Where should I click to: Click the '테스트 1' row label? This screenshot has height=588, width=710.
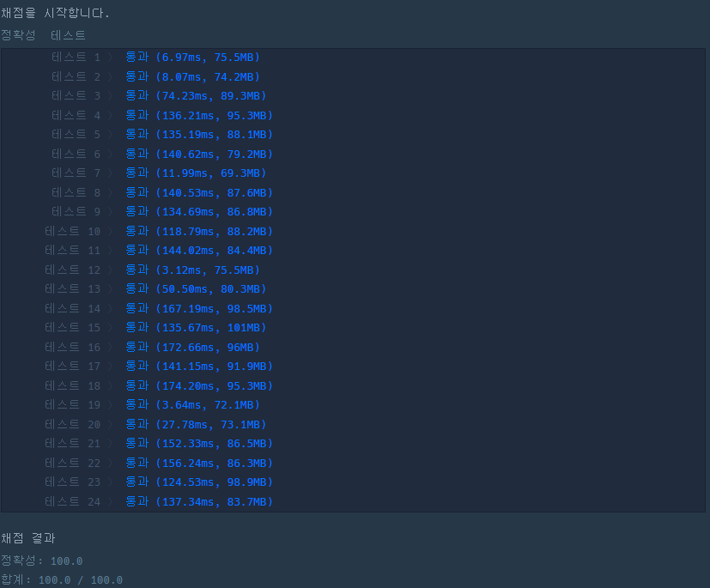[76, 57]
